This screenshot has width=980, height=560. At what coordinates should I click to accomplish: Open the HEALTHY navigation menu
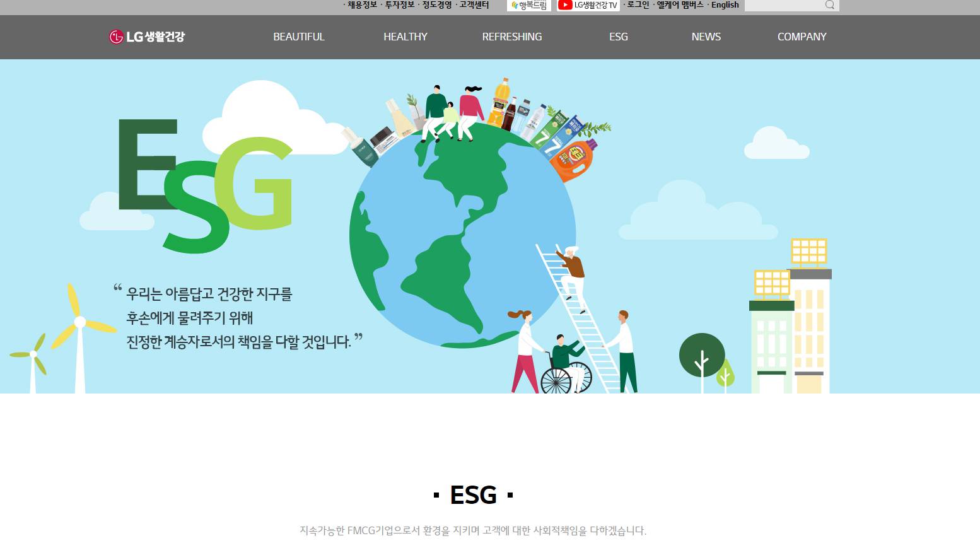[x=405, y=37]
